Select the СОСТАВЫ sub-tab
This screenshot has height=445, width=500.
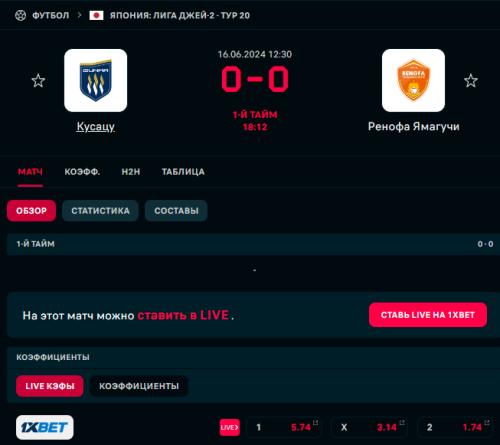click(176, 211)
